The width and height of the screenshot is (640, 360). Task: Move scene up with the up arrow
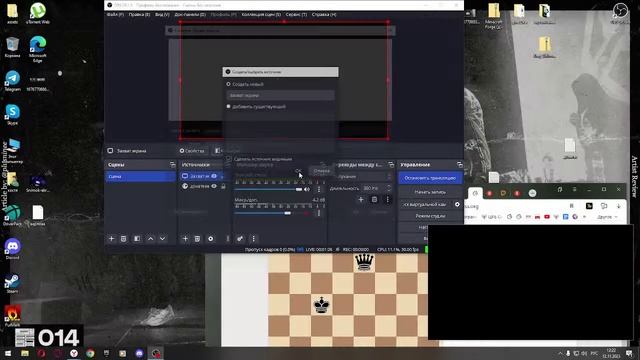[x=150, y=239]
